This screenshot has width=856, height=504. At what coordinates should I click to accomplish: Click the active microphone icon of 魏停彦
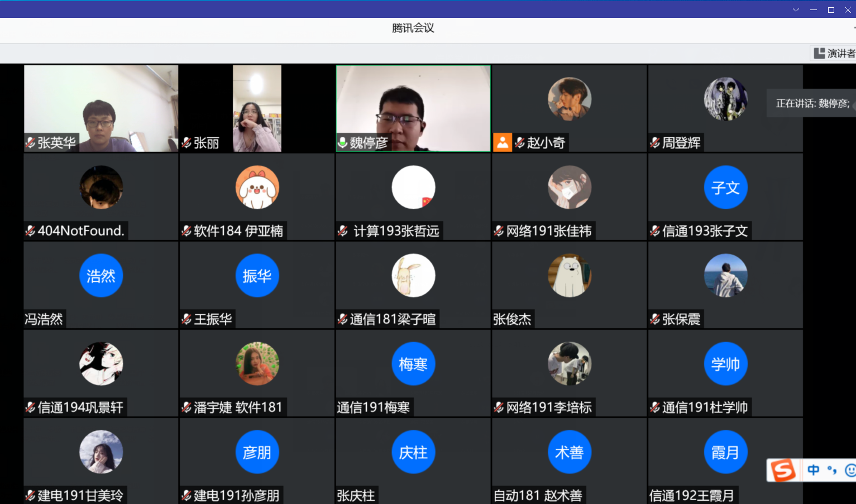(x=342, y=143)
